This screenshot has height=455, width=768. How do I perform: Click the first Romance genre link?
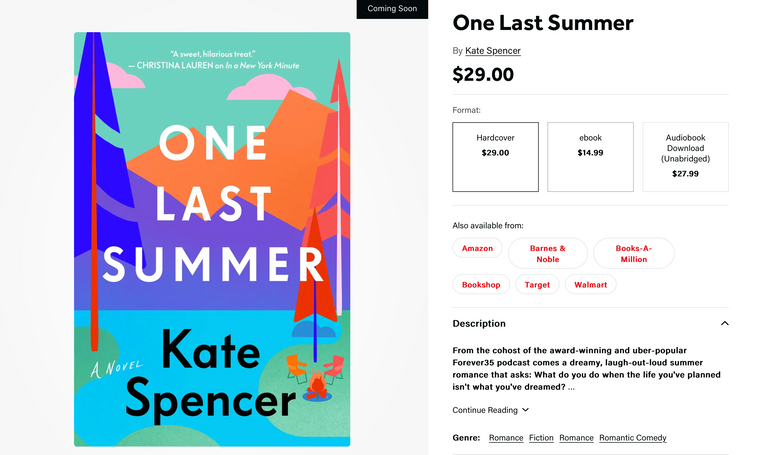point(505,438)
